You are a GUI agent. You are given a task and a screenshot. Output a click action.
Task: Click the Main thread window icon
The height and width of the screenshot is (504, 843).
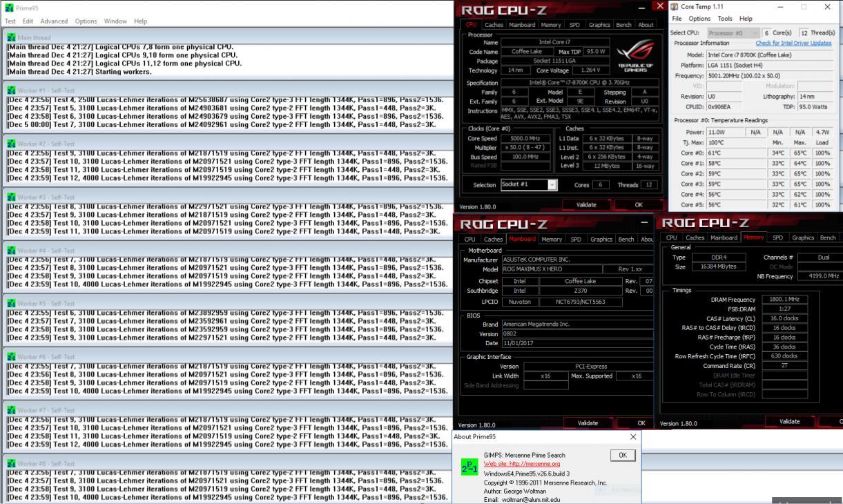click(x=11, y=39)
